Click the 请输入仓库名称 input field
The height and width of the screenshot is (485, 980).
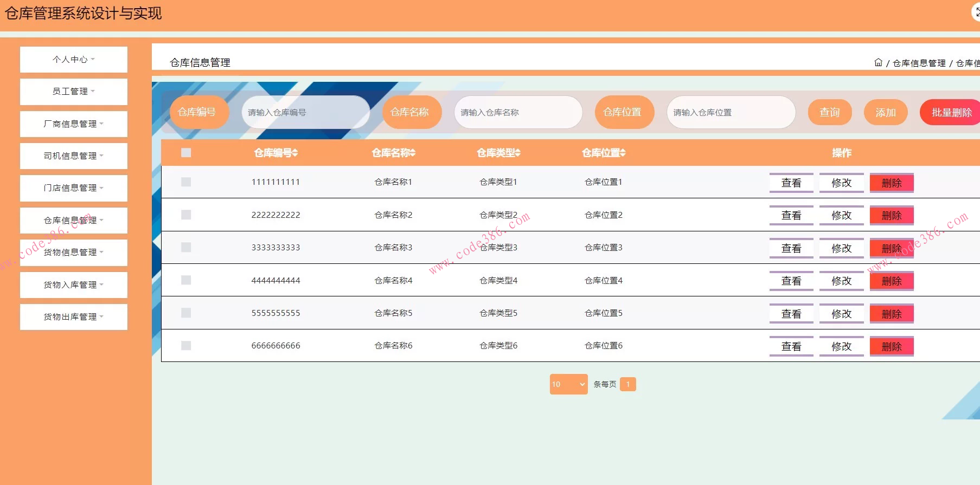[518, 113]
